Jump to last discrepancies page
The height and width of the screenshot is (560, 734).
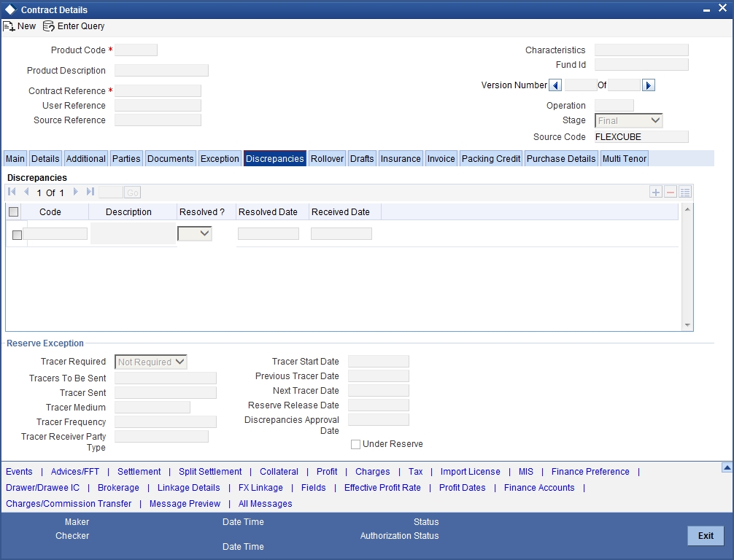(90, 192)
